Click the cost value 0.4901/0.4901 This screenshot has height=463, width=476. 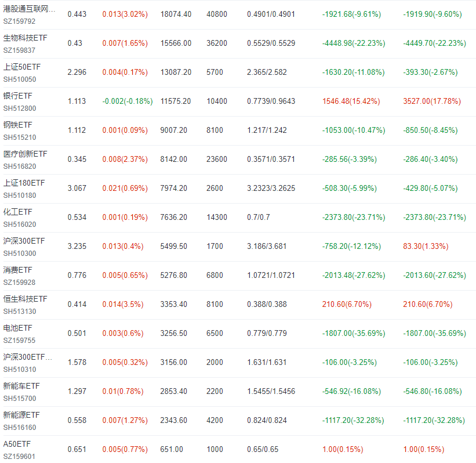coord(271,15)
